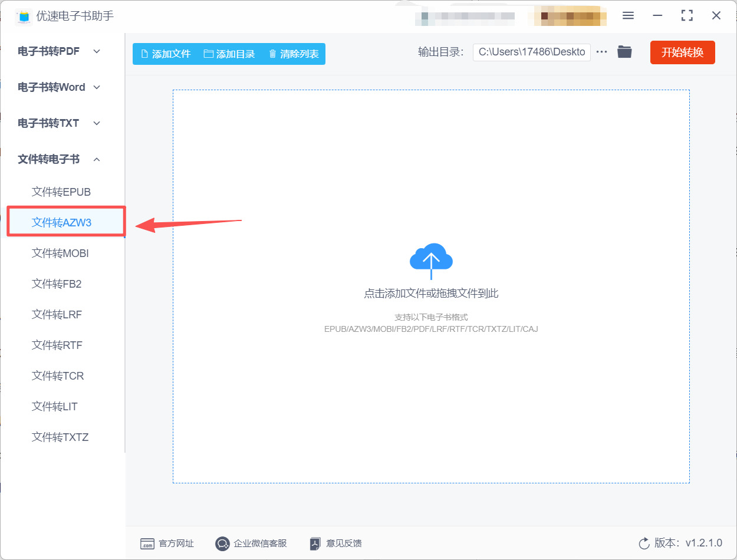Select 文件转LRF menu item

(57, 314)
